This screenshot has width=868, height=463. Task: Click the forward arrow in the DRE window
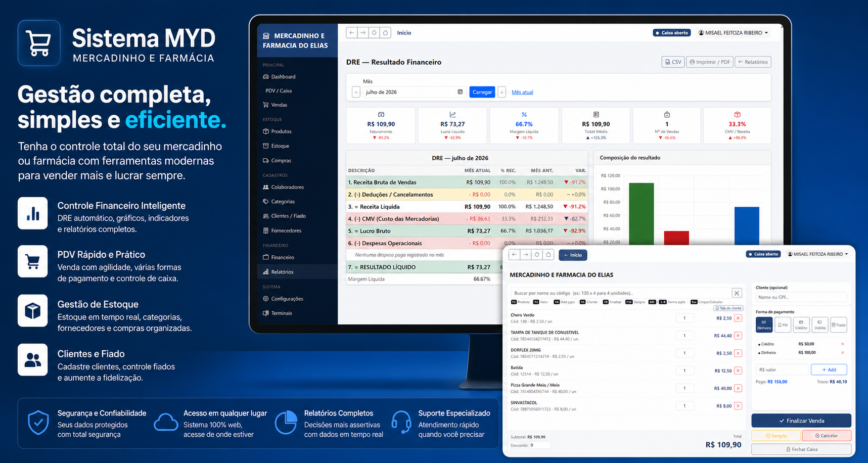point(363,33)
